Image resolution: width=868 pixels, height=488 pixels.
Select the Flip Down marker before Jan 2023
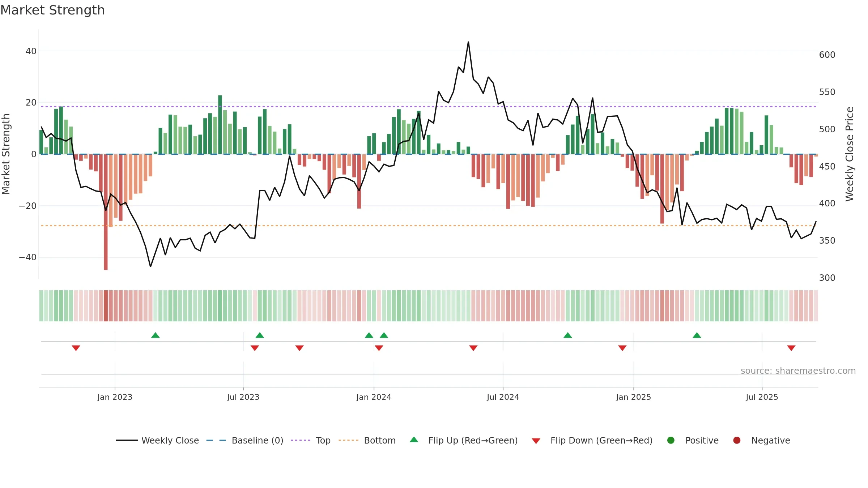[76, 348]
